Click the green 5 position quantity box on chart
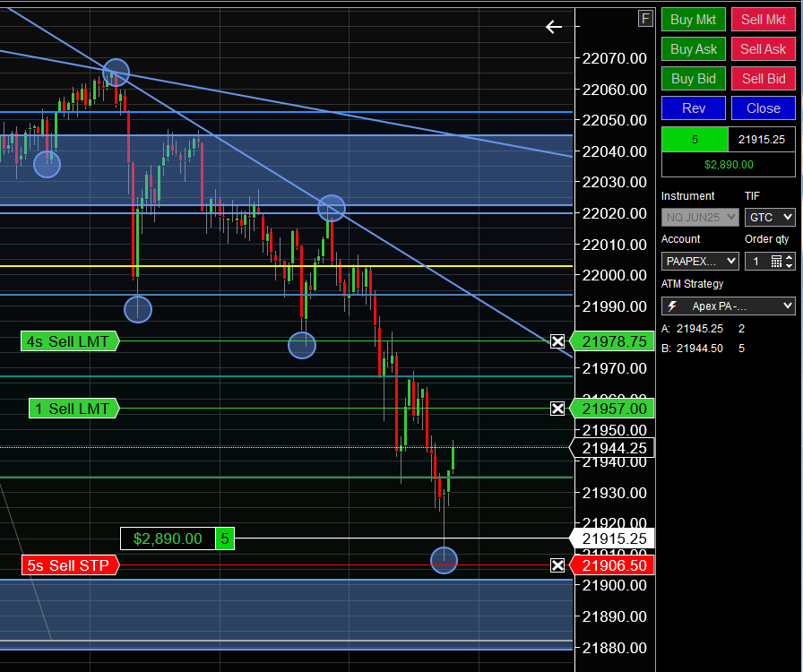The width and height of the screenshot is (803, 672). point(225,538)
